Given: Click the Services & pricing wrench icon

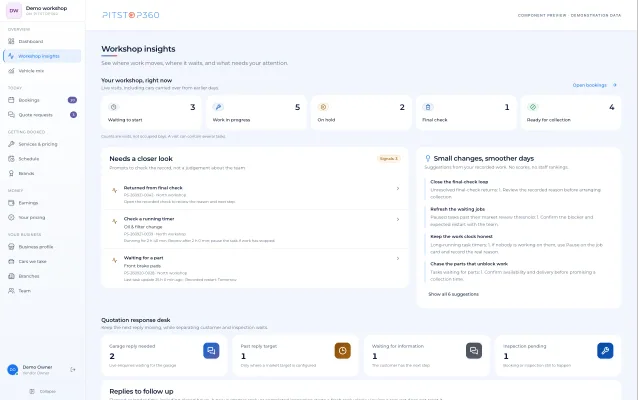Looking at the screenshot, I should tap(11, 144).
